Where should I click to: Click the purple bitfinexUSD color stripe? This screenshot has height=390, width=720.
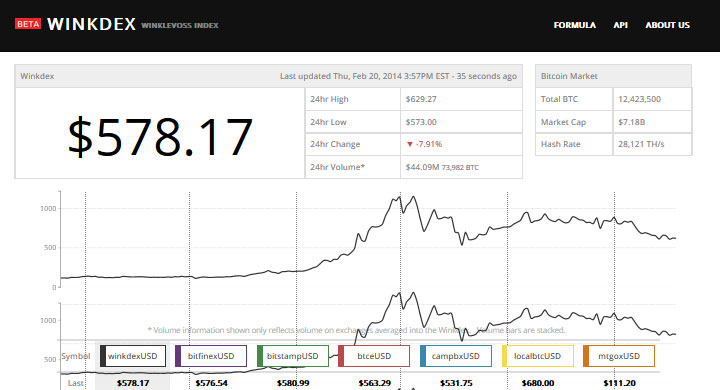coord(178,356)
